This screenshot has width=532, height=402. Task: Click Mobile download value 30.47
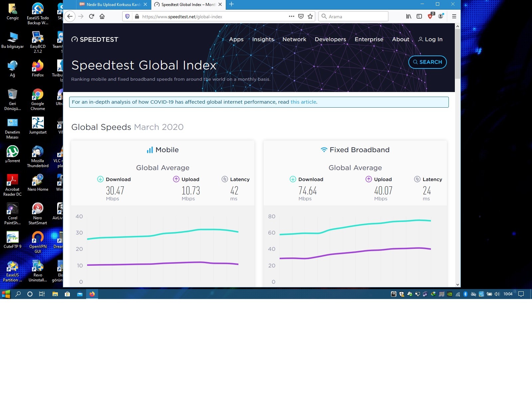point(115,191)
